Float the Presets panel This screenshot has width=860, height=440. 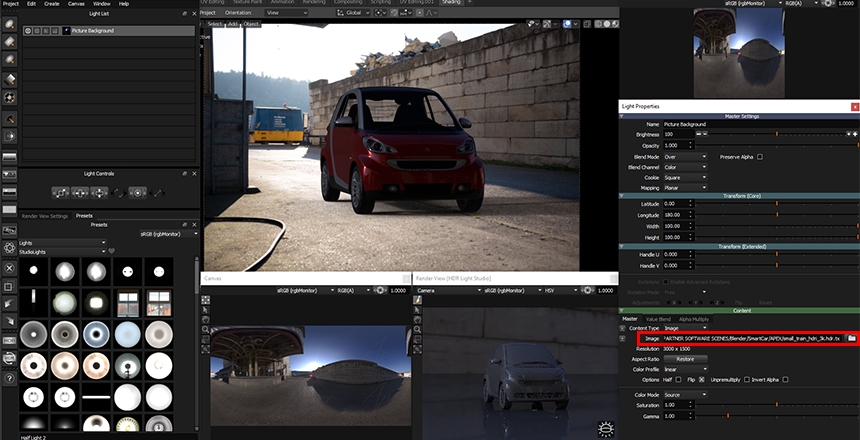click(x=185, y=224)
